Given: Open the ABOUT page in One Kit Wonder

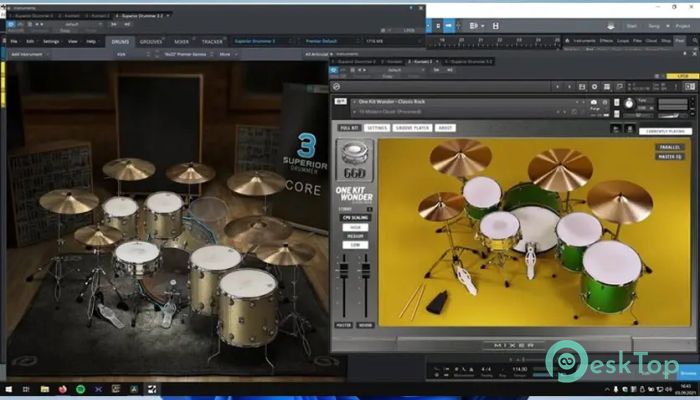Looking at the screenshot, I should tap(445, 128).
